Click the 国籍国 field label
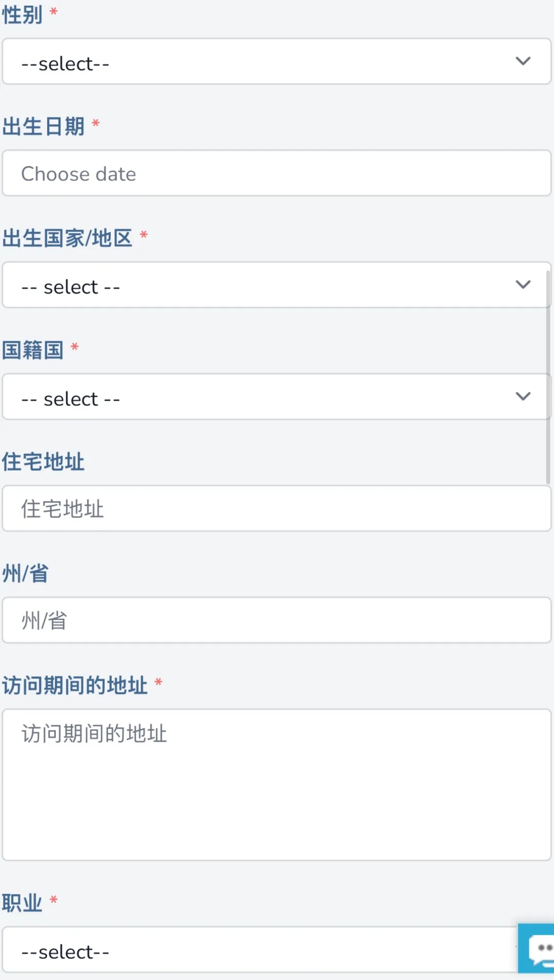Screen dimensions: 554x980 click(33, 350)
